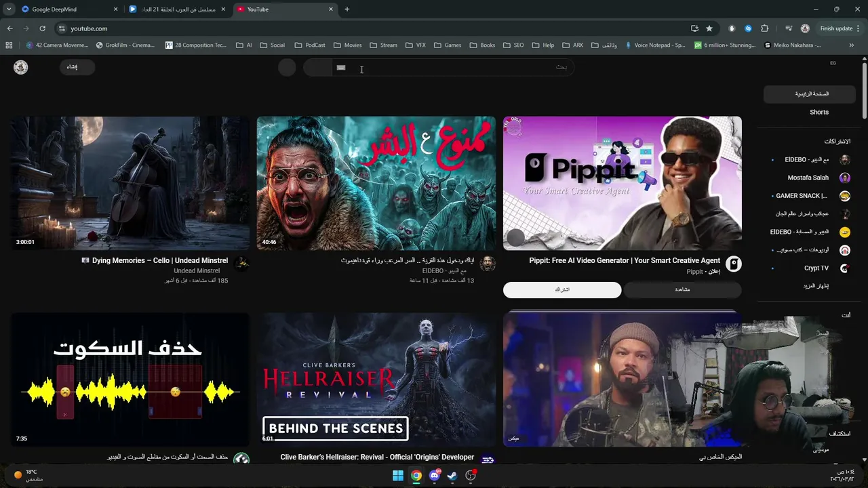Open the 28 Composition Tec bookmark
This screenshot has height=488, width=868.
pos(196,45)
